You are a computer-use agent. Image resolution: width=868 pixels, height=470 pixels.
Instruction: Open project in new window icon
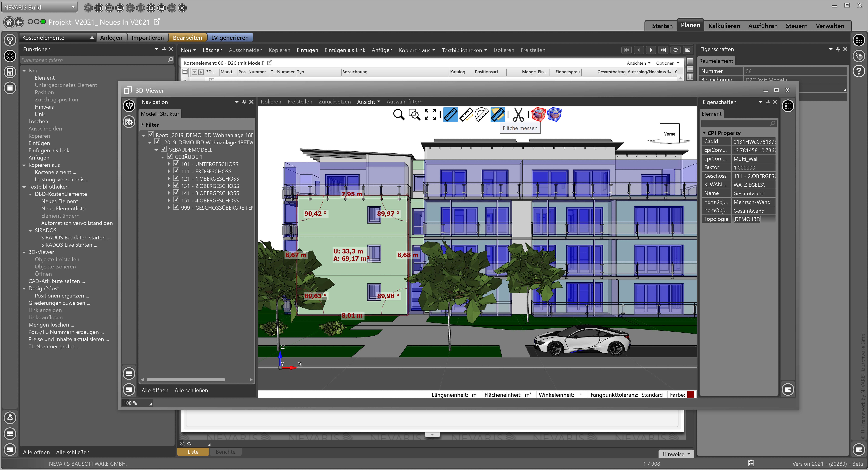pyautogui.click(x=157, y=22)
